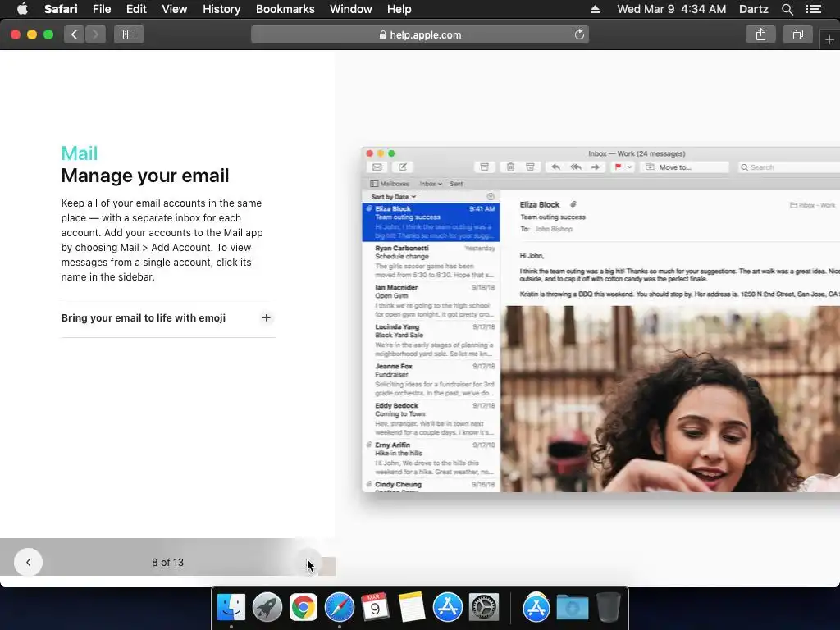Image resolution: width=840 pixels, height=630 pixels.
Task: Open Notes icon in Dock
Action: click(412, 608)
